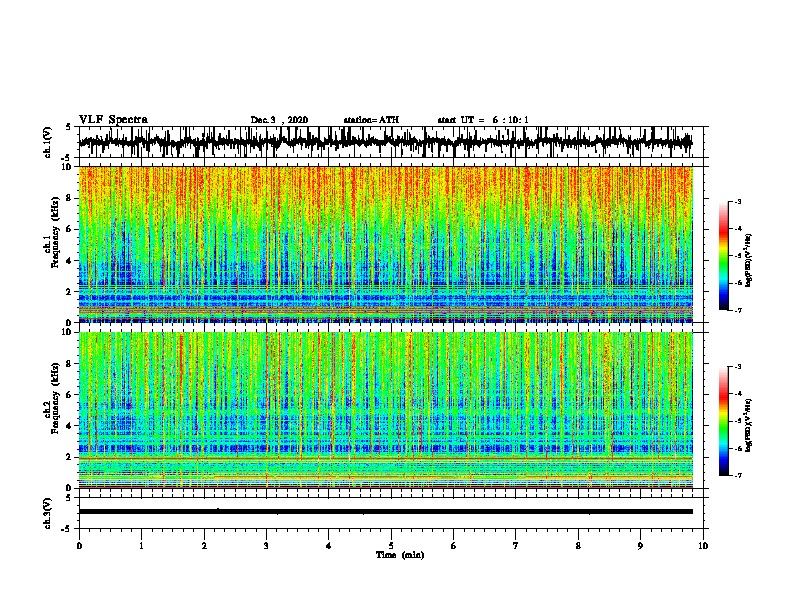Click the ch.1 frequency axis "8" tick label
The width and height of the screenshot is (792, 612).
point(69,198)
